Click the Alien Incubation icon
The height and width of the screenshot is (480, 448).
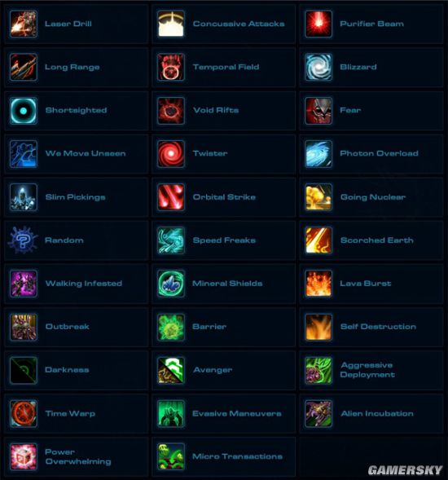pos(318,413)
